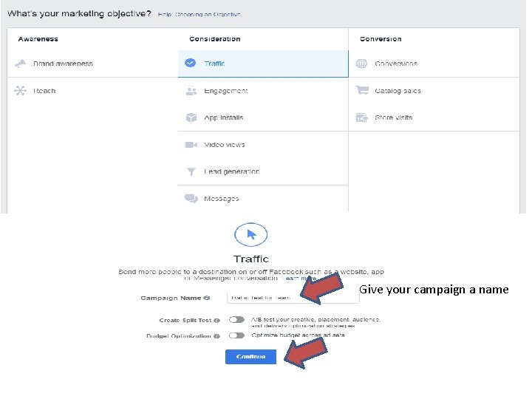
Task: Click the blue Traffic checkmark icon
Action: coord(191,63)
